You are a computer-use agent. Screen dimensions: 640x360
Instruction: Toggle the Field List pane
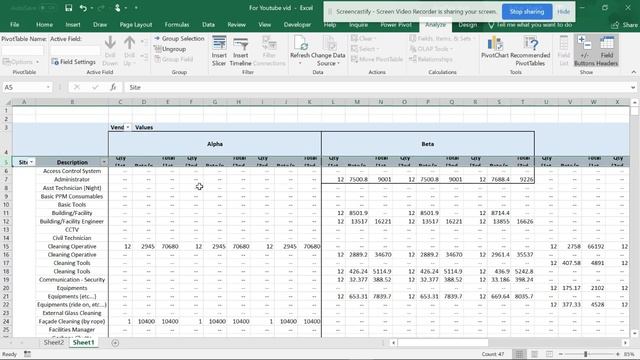[564, 51]
